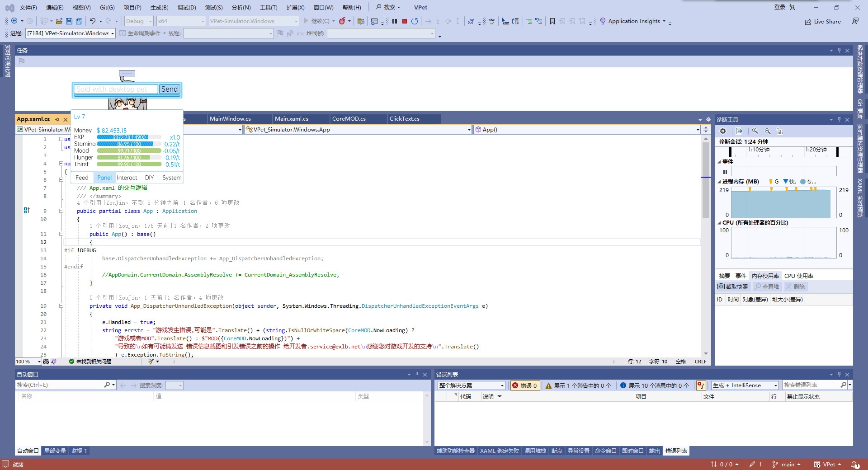Open the 调试(D) menu
The image size is (868, 470).
(x=187, y=7)
